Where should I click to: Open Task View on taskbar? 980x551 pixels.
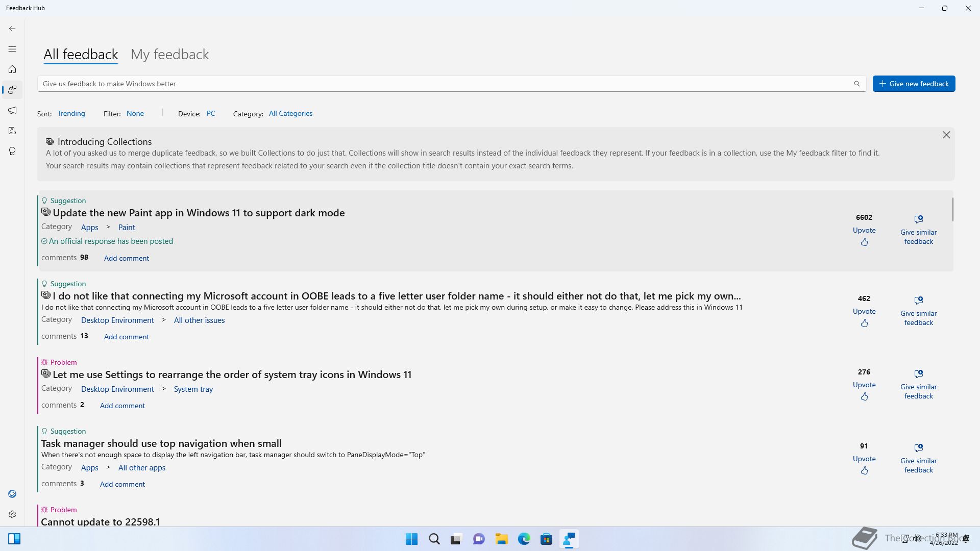click(456, 539)
